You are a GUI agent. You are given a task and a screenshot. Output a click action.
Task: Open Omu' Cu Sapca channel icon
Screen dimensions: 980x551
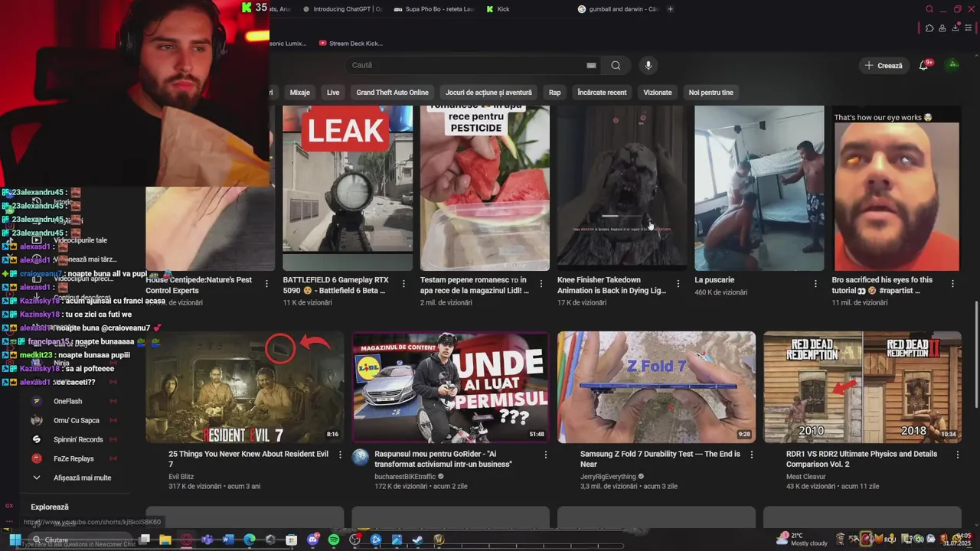(36, 420)
